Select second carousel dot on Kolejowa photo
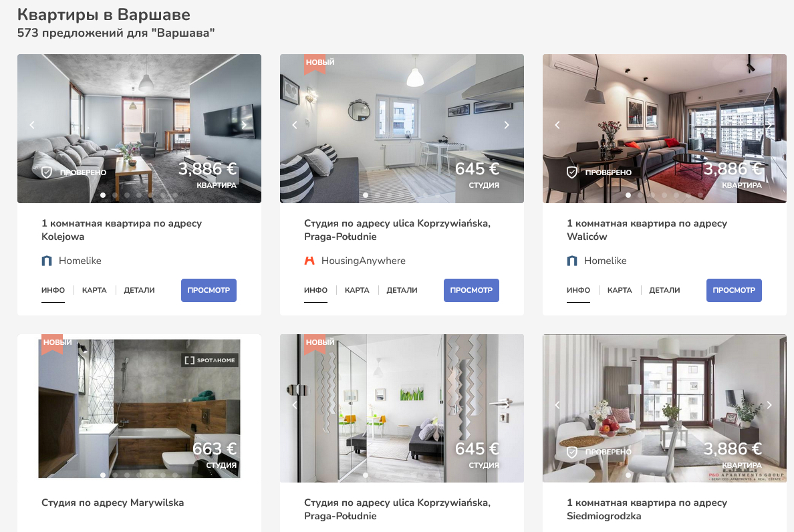 (115, 195)
